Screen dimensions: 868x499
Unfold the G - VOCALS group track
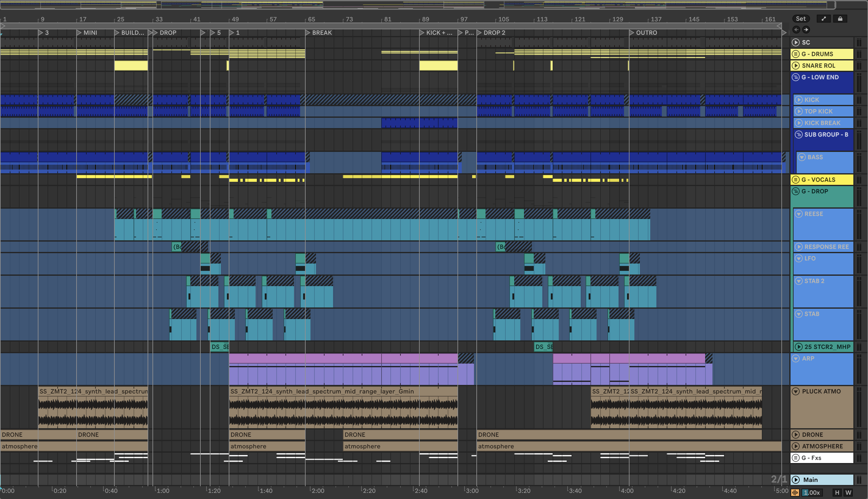(x=796, y=180)
